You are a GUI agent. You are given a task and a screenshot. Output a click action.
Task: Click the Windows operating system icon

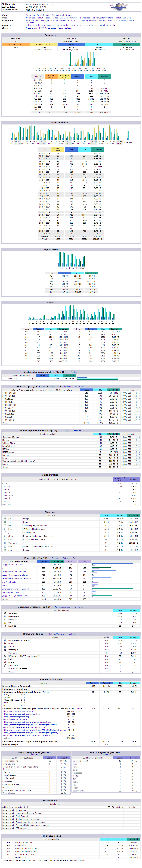click(x=5, y=613)
